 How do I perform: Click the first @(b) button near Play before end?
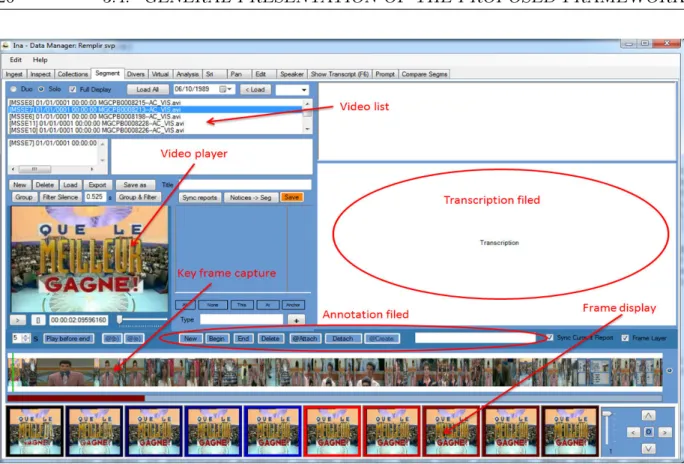point(112,339)
